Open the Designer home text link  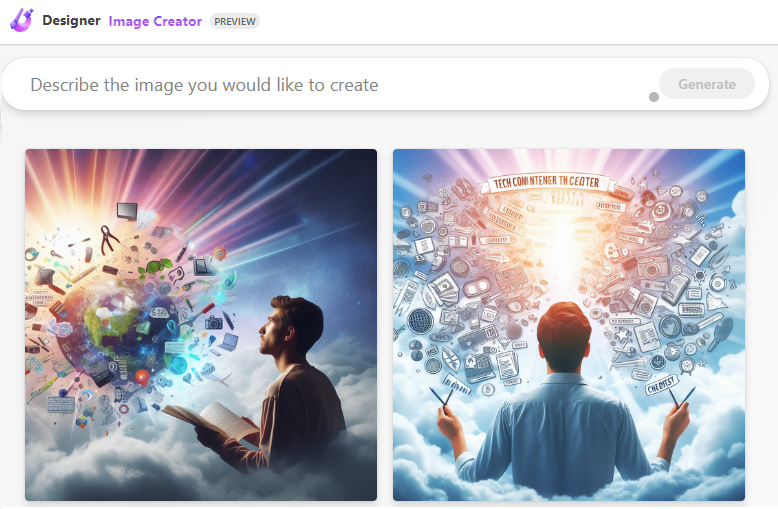point(71,21)
